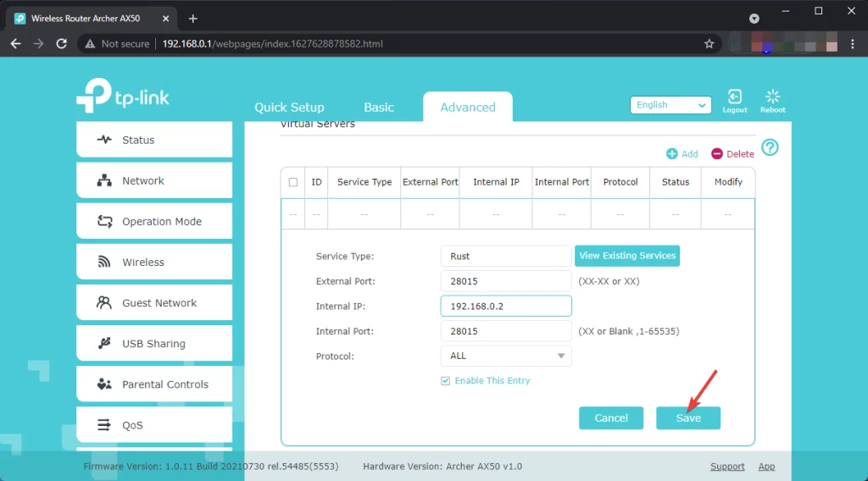Screen dimensions: 868x481
Task: Click the Logout icon
Action: pyautogui.click(x=735, y=97)
